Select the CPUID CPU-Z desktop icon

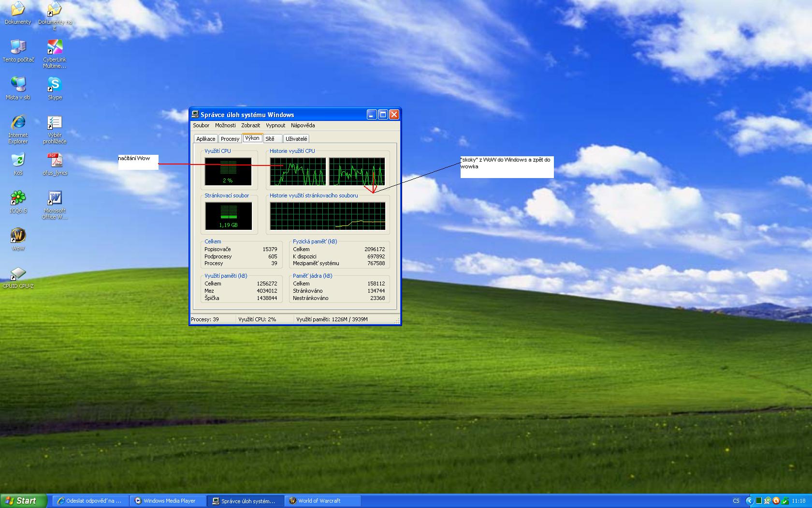pos(18,274)
